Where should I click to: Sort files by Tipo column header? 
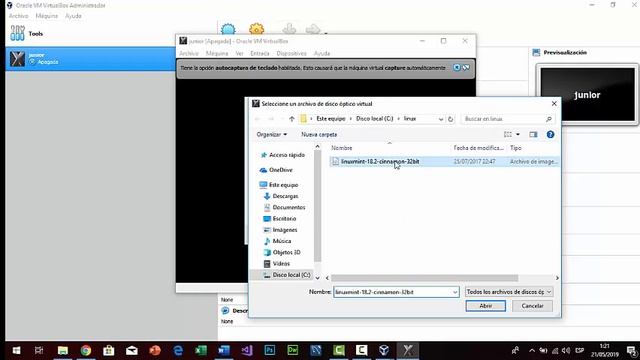(x=516, y=148)
